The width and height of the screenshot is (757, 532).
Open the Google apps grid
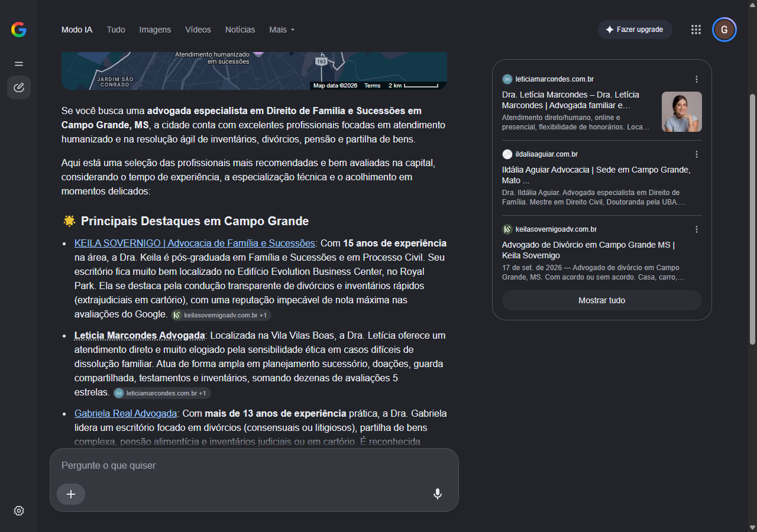pos(696,30)
